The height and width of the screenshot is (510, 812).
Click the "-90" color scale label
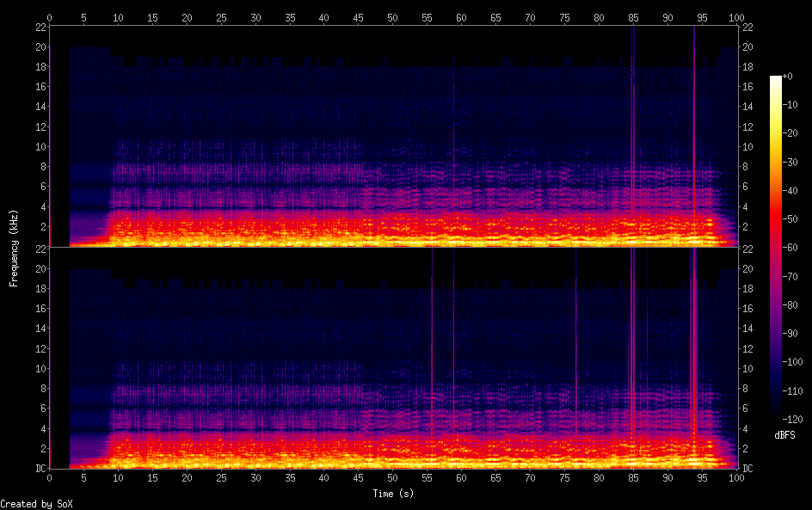(x=790, y=334)
